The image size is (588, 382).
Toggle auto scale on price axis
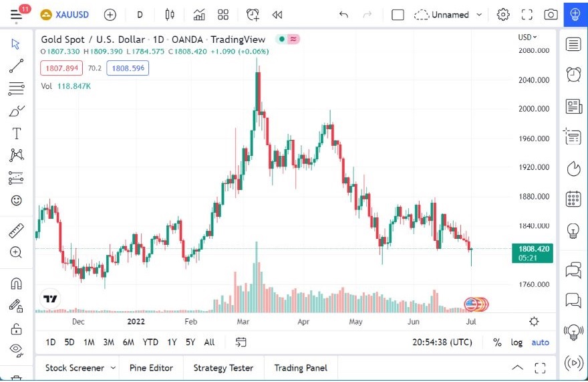tap(540, 343)
